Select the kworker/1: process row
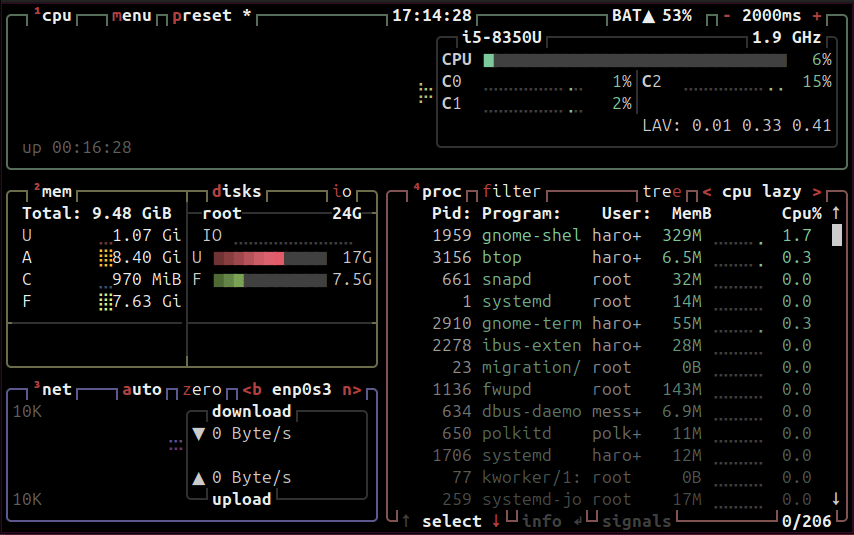854x535 pixels. tap(621, 477)
